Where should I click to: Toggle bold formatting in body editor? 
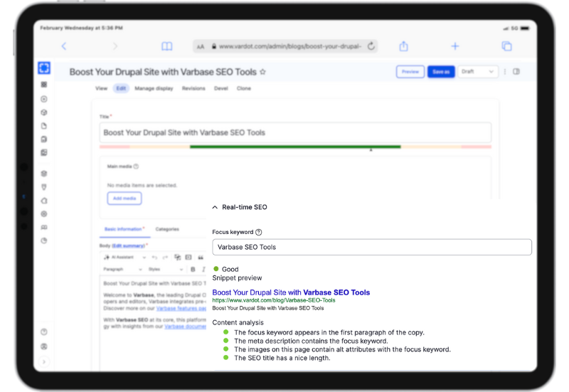pyautogui.click(x=193, y=270)
